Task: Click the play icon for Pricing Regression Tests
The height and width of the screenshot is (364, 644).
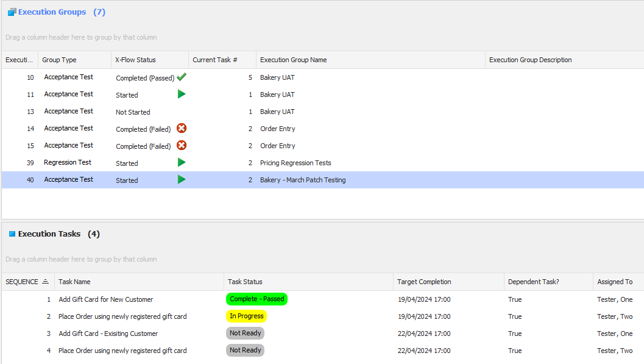Action: click(181, 162)
